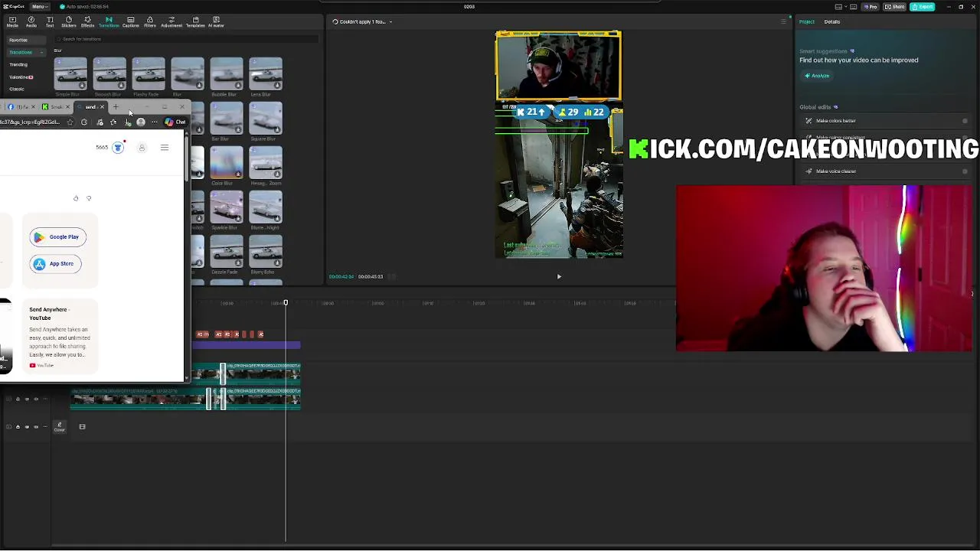Switch to the Project tab
980x551 pixels.
[x=807, y=21]
